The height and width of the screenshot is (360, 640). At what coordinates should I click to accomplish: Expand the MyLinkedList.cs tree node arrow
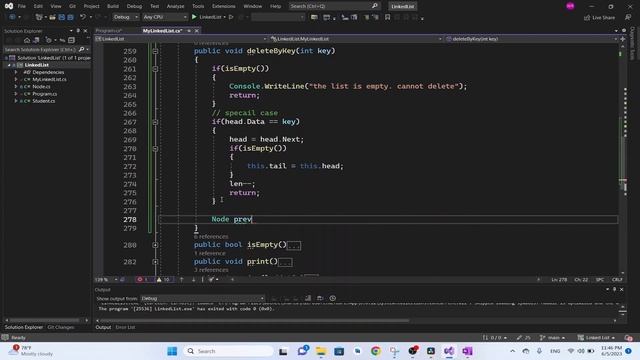pyautogui.click(x=16, y=79)
